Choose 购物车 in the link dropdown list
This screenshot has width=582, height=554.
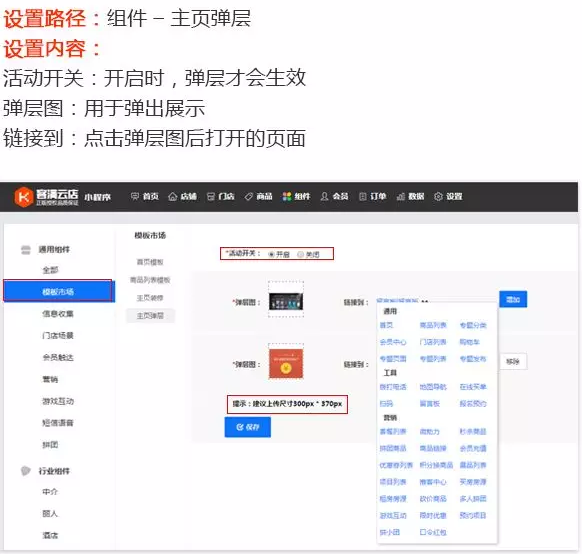470,342
